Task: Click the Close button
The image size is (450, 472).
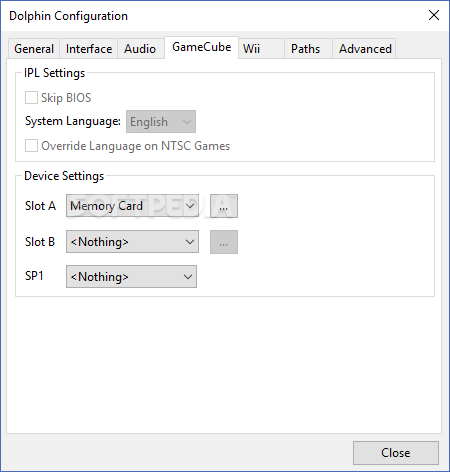Action: click(x=396, y=453)
